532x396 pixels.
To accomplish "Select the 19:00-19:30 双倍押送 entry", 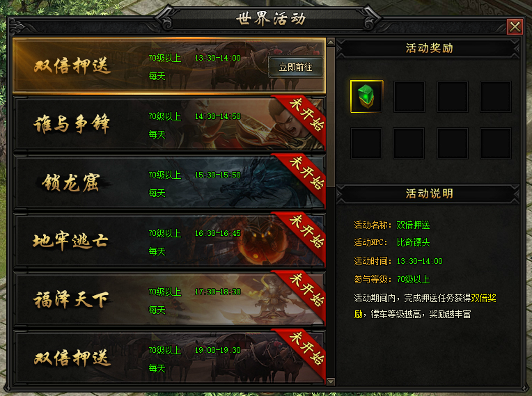I will [x=169, y=358].
